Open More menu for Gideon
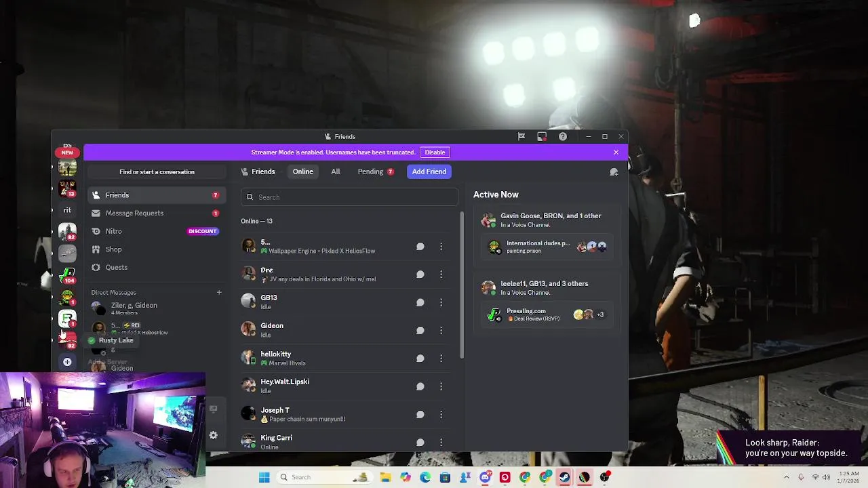This screenshot has height=488, width=868. pyautogui.click(x=441, y=331)
